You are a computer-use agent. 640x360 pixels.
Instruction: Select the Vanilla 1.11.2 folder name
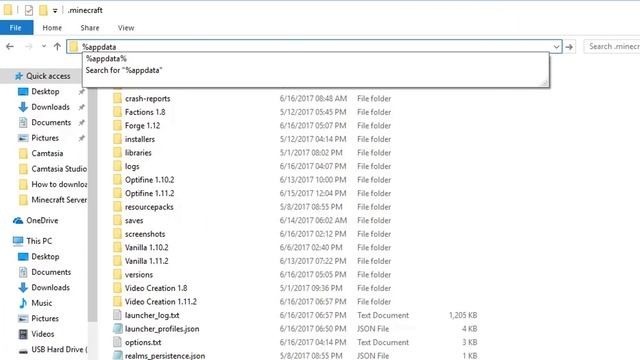[x=147, y=261]
